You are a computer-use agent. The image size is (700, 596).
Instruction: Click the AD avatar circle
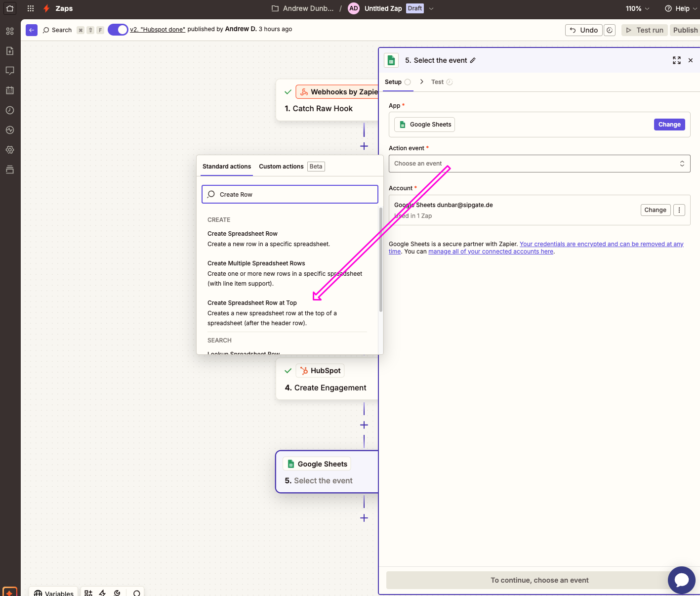(354, 8)
